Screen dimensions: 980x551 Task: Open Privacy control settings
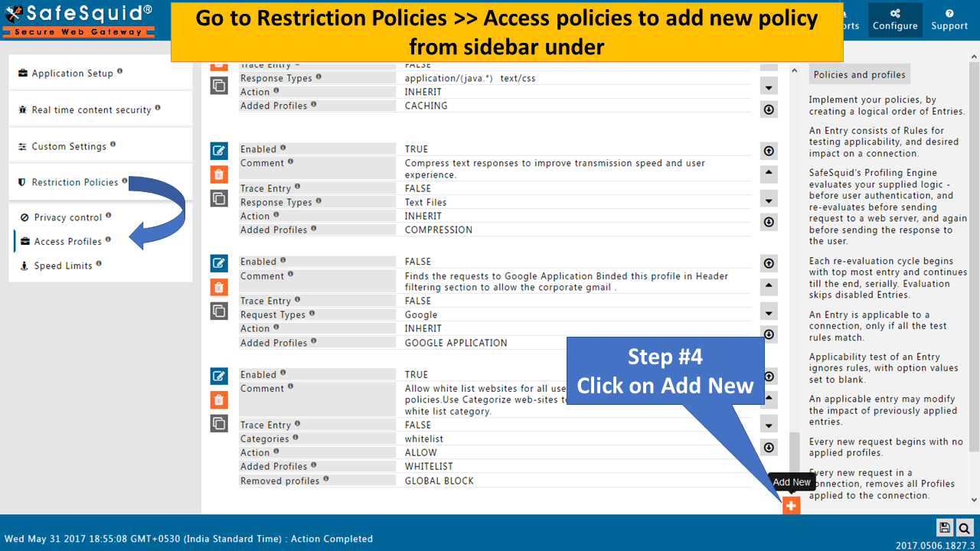click(x=69, y=217)
